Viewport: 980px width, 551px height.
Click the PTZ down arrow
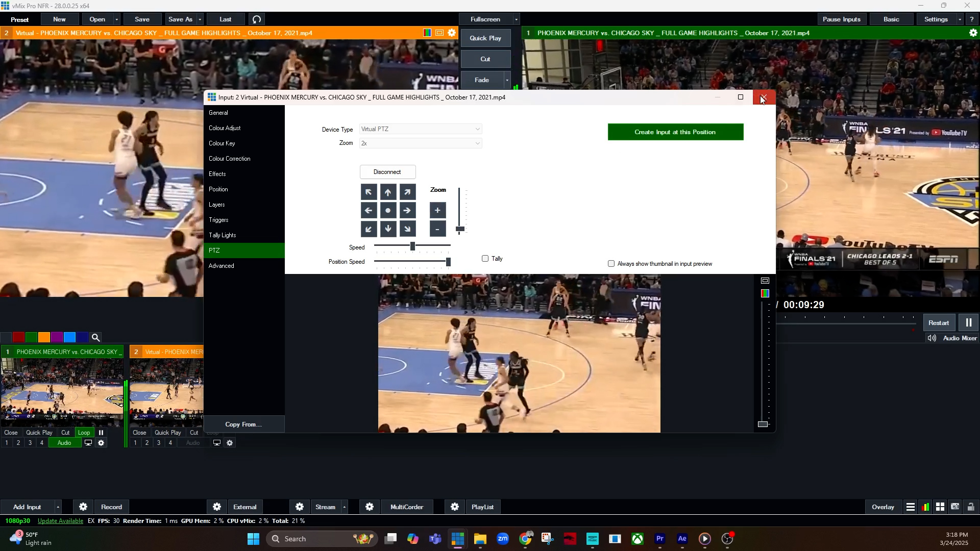[388, 229]
